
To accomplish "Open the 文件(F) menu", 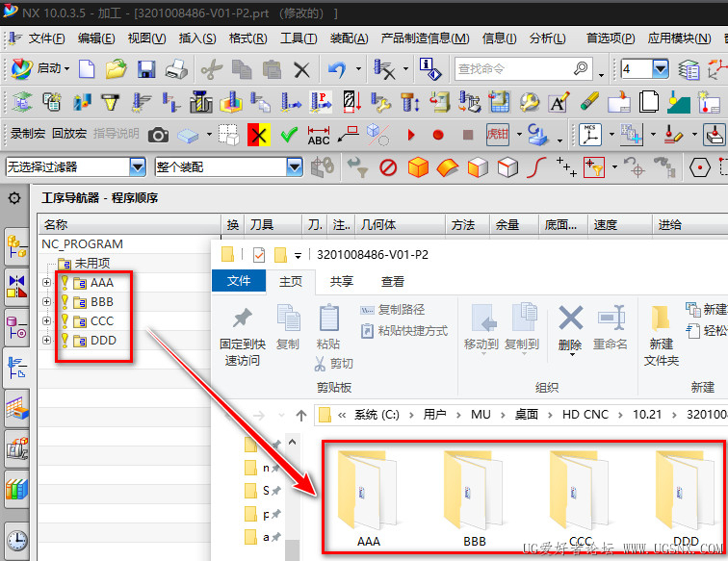I will click(x=46, y=38).
